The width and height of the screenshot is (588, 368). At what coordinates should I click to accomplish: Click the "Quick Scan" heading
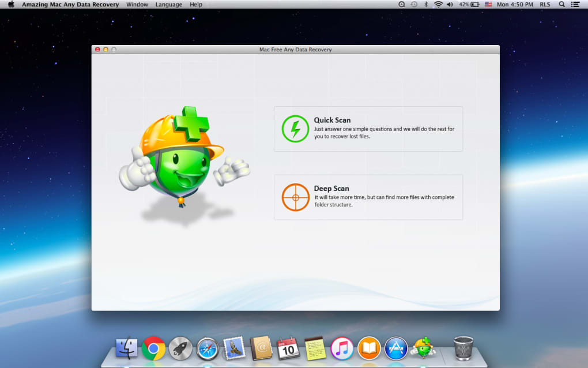(x=332, y=120)
